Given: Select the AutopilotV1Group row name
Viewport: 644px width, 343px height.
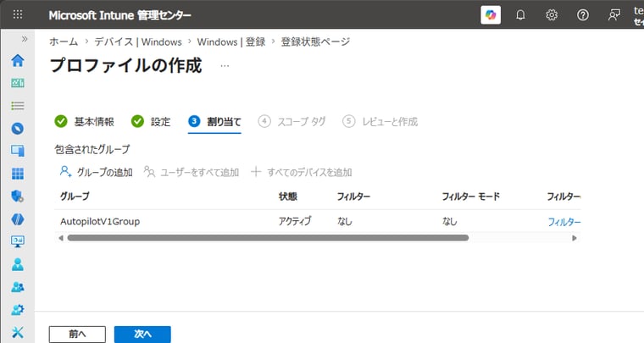Looking at the screenshot, I should click(x=100, y=222).
